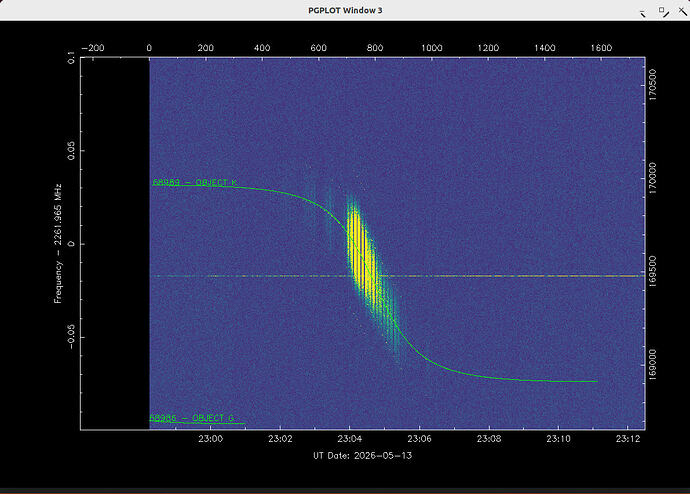Click the horizontal orange interference line

(398, 276)
